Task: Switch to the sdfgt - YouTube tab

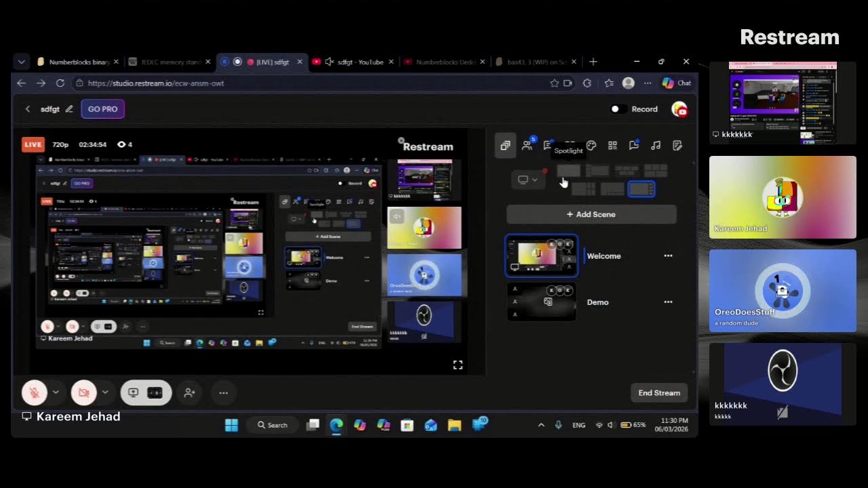Action: 354,62
